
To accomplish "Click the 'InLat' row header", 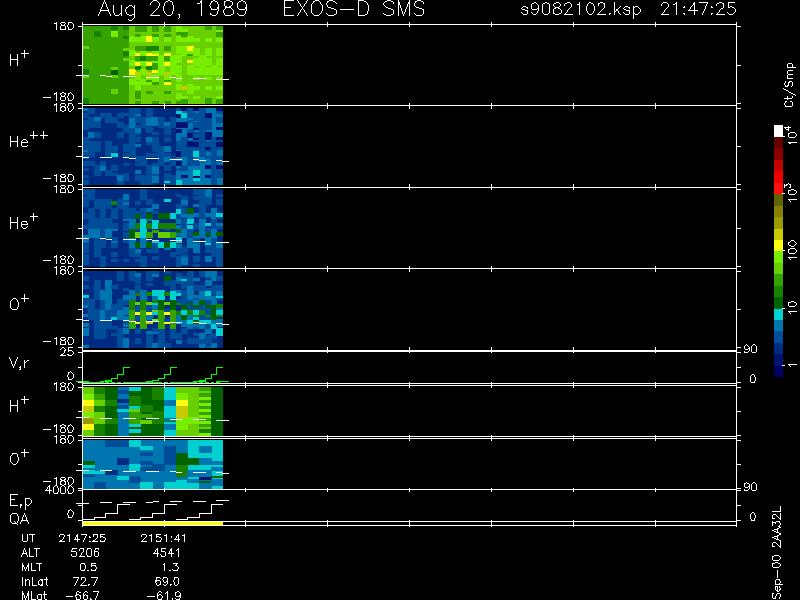I will click(x=35, y=581).
